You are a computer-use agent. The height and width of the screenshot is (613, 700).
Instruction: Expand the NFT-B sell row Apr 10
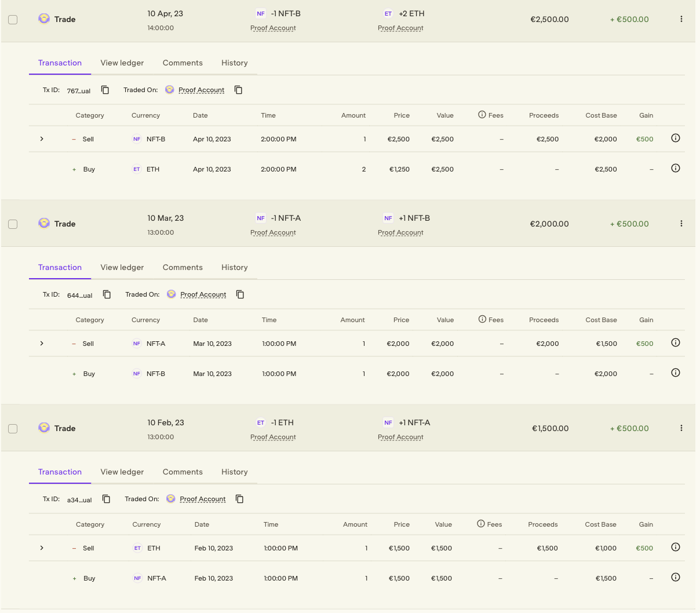tap(42, 139)
